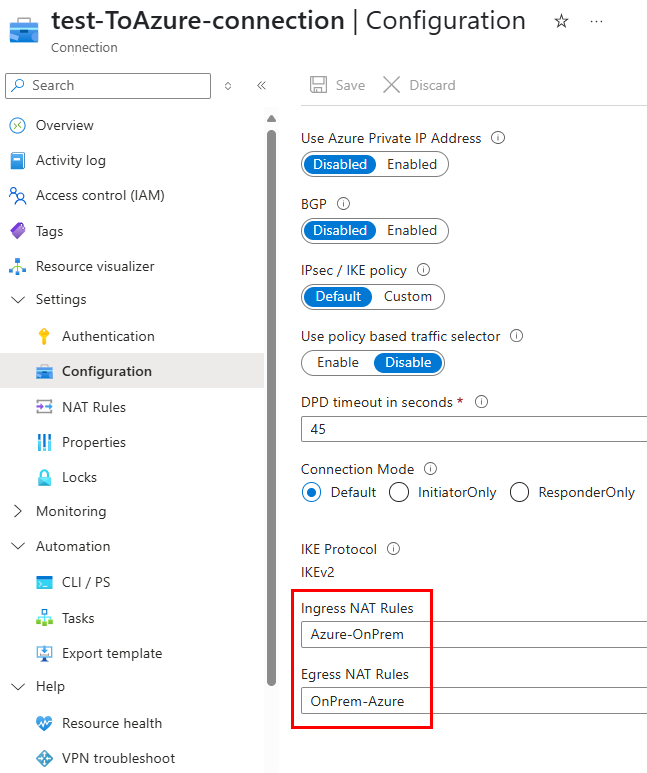647x773 pixels.
Task: Select ResponderOnly connection mode
Action: pos(519,492)
